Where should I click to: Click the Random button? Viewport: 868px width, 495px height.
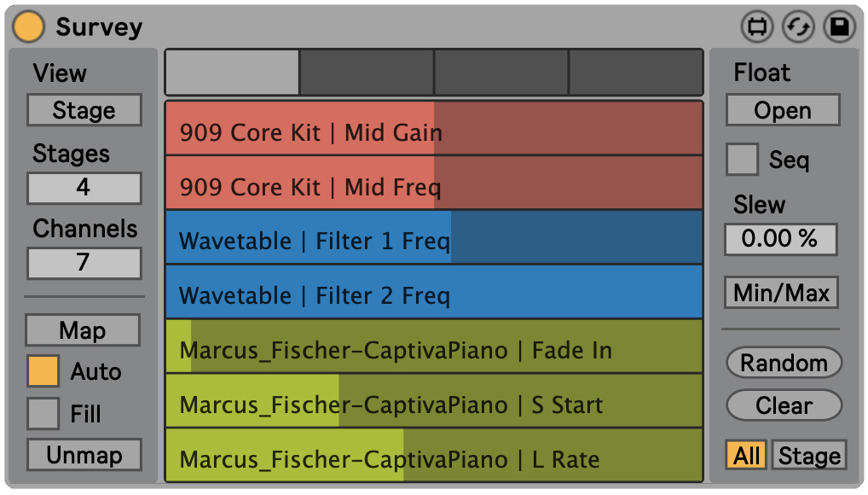tap(784, 363)
